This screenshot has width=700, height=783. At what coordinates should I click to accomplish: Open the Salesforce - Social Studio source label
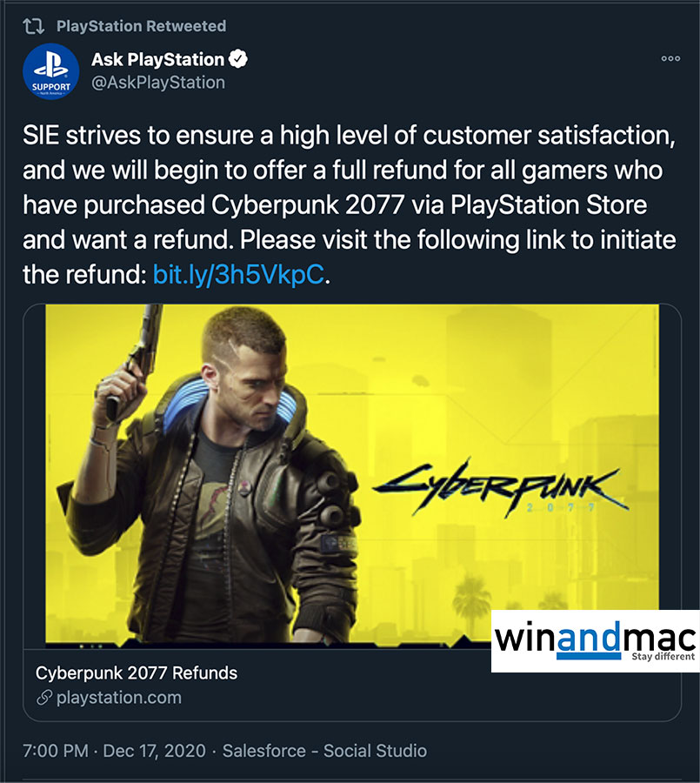point(324,751)
